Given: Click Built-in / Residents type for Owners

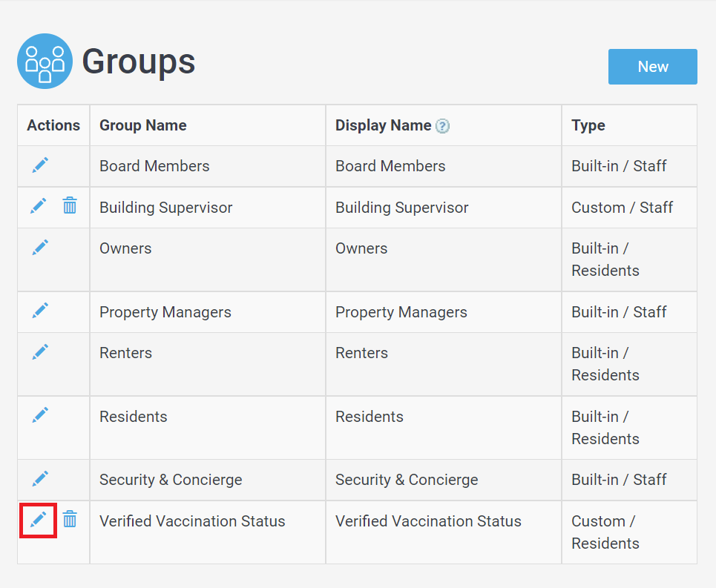Looking at the screenshot, I should pos(629,260).
